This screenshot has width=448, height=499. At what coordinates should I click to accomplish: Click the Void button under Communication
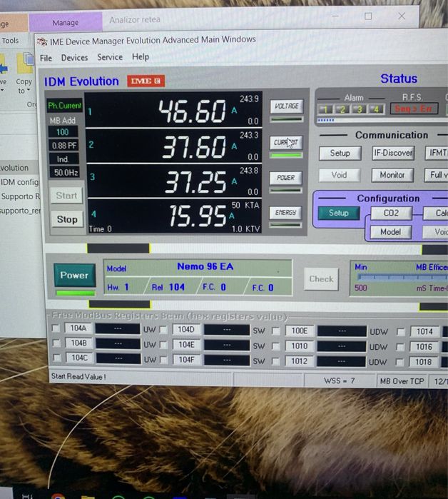point(340,175)
